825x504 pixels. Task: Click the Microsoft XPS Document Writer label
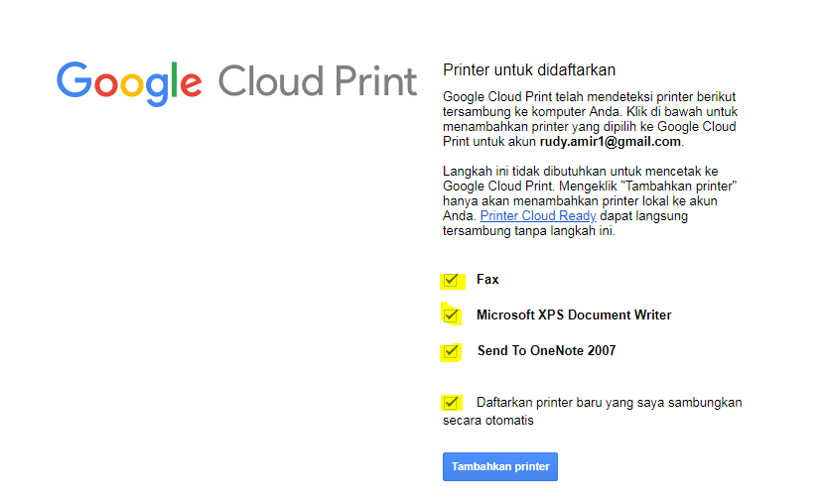pyautogui.click(x=574, y=315)
